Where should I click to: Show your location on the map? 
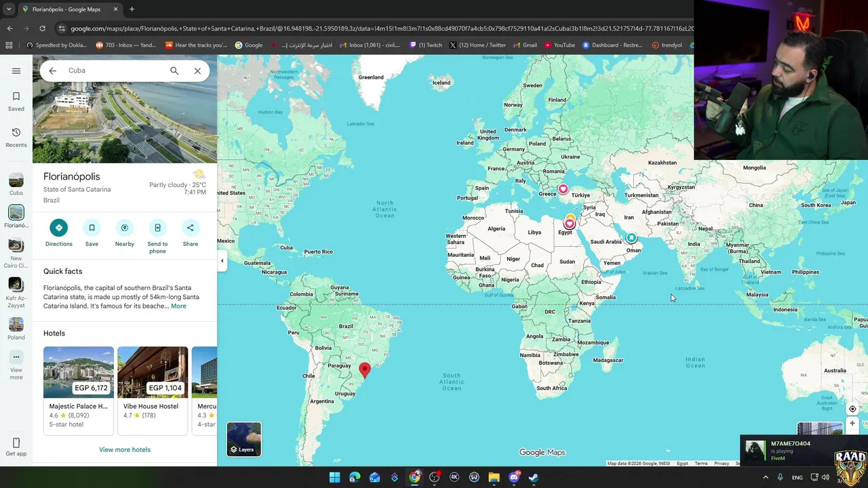point(852,409)
